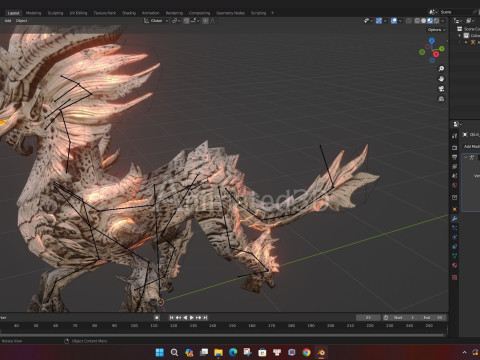Image resolution: width=480 pixels, height=360 pixels.
Task: Open the gizmo options dropdown arrow
Action: (x=385, y=21)
